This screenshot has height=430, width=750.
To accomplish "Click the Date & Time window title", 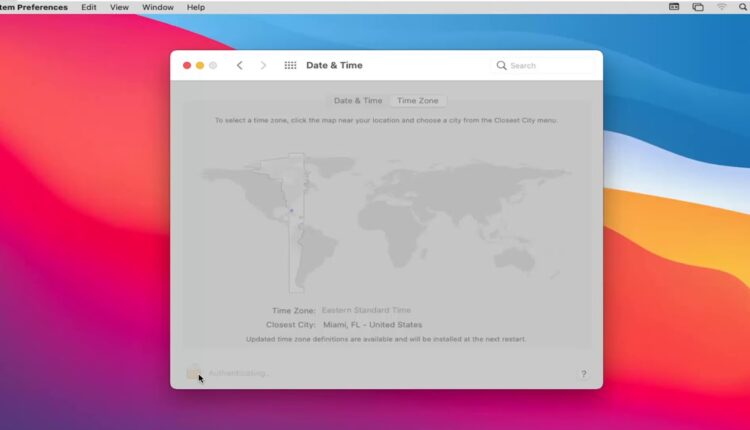I will pos(334,66).
